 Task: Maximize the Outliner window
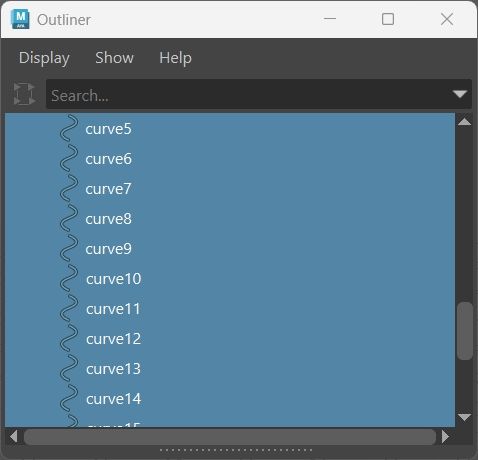pyautogui.click(x=388, y=19)
